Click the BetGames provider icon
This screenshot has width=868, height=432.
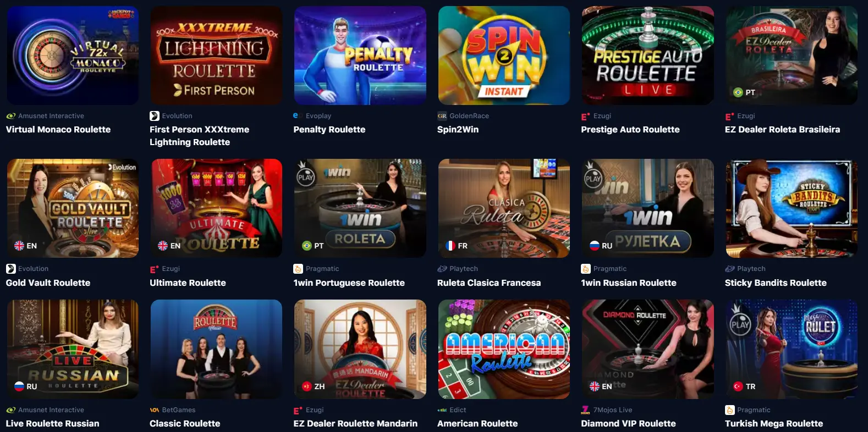coord(155,410)
